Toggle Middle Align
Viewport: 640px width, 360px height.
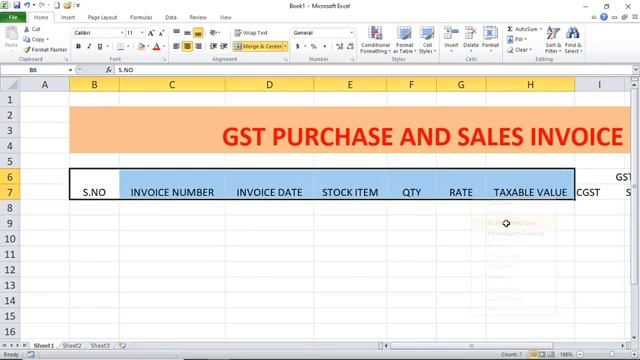pos(187,33)
